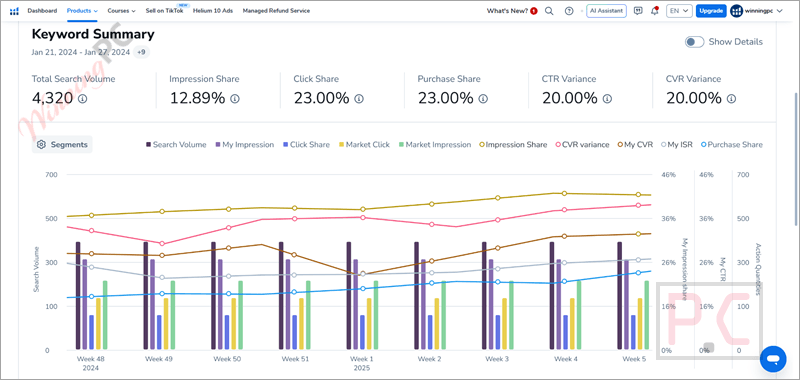
Task: Click Week 50 Search Volume dark bar
Action: click(x=213, y=296)
